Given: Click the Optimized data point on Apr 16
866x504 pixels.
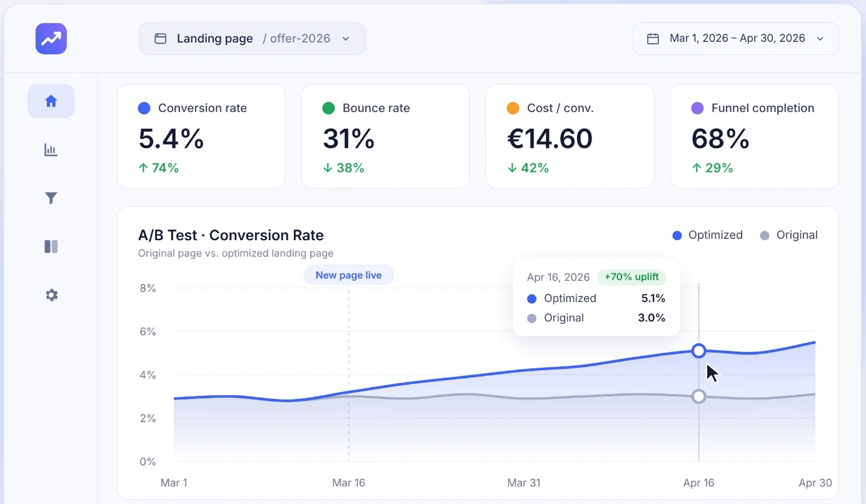Looking at the screenshot, I should (x=699, y=351).
